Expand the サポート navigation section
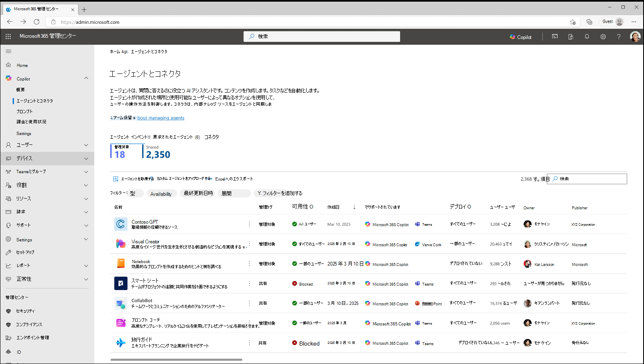Viewport: 644px width, 364px height. pos(86,225)
